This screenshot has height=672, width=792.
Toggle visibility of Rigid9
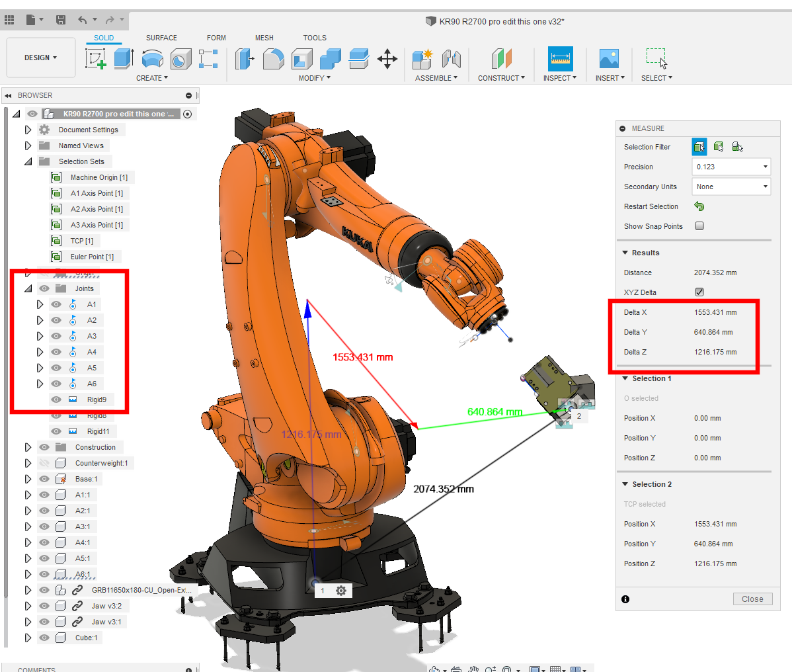tap(56, 399)
